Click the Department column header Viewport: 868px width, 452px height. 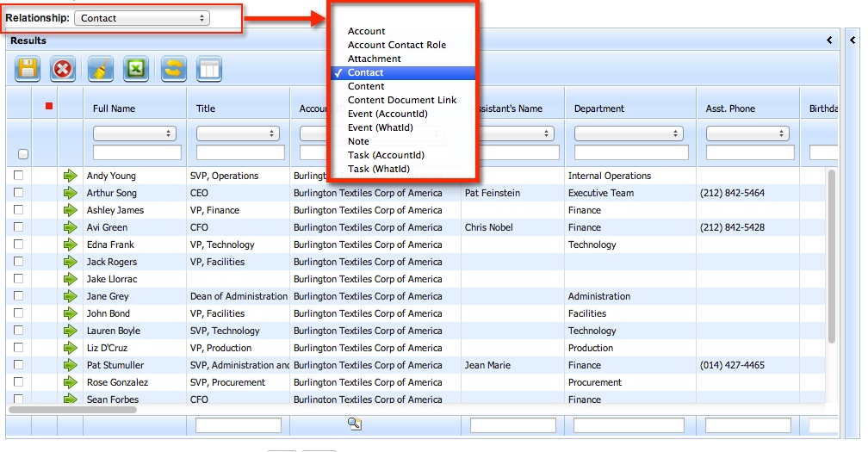pos(598,108)
